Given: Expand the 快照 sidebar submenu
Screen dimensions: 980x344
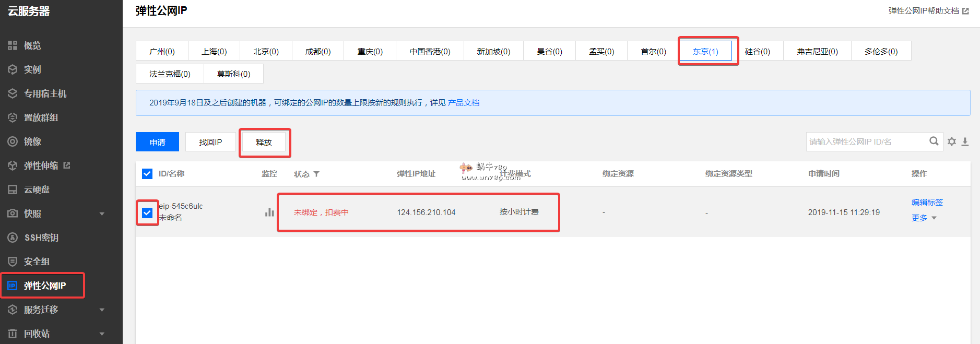Looking at the screenshot, I should (x=102, y=213).
